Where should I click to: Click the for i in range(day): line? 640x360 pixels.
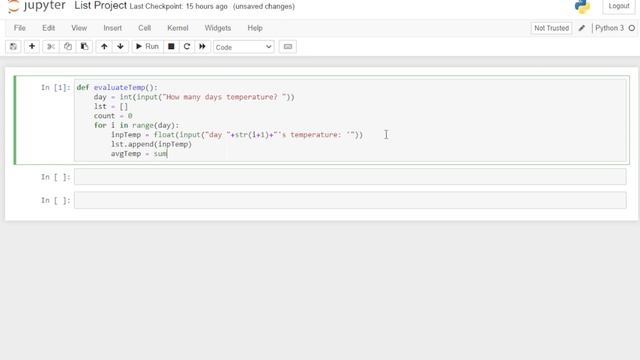136,125
